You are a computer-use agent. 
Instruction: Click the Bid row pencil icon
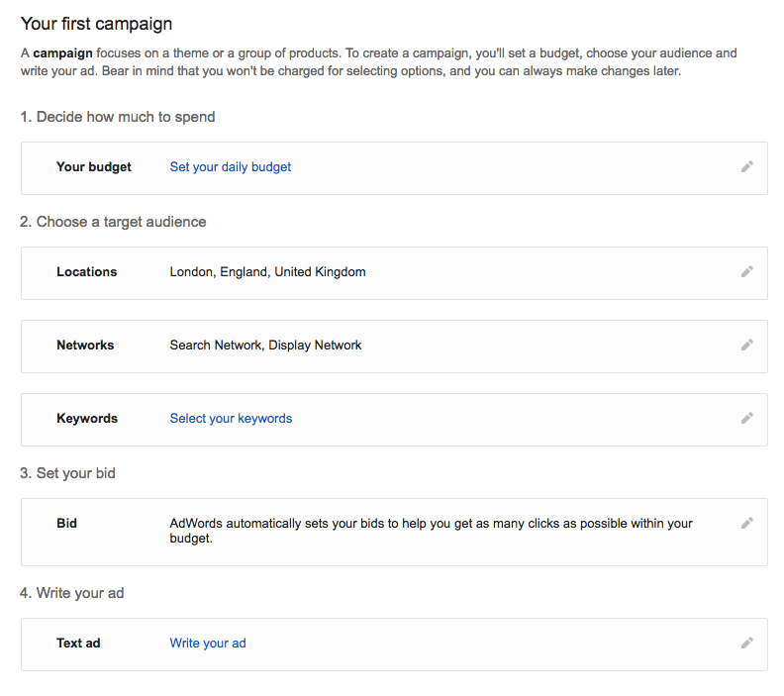pos(747,523)
